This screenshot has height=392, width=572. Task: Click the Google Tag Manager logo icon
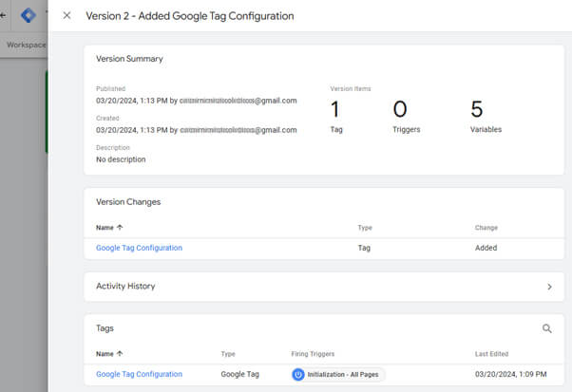coord(29,15)
